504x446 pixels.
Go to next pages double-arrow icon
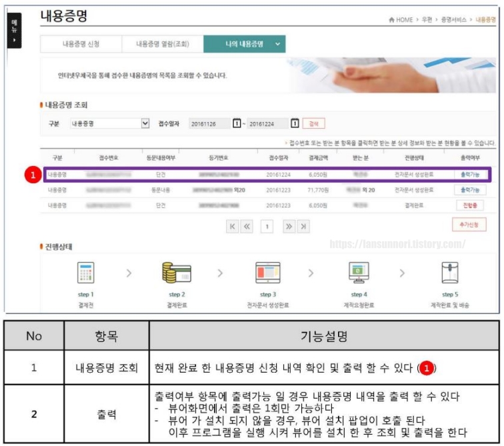(x=289, y=227)
